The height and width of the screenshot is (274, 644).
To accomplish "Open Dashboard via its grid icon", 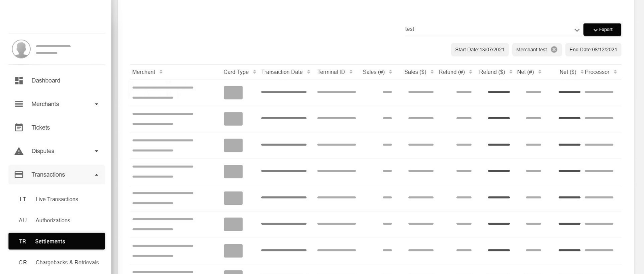I will (x=19, y=80).
